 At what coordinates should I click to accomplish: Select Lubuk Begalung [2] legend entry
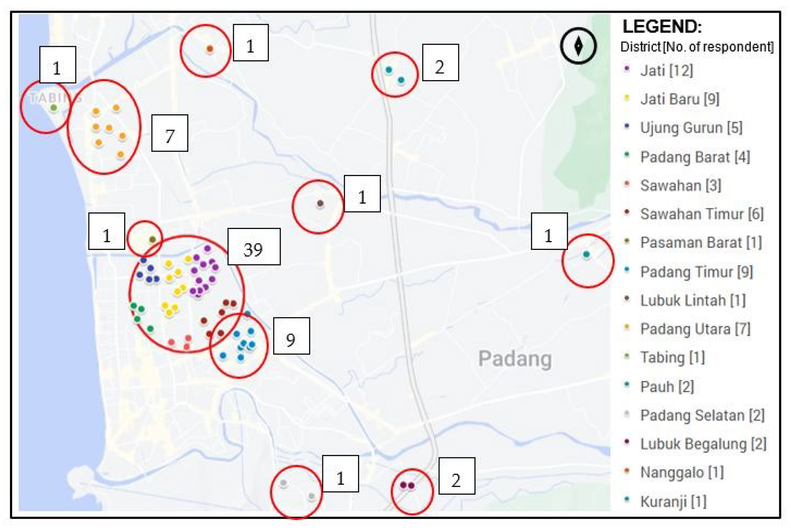coord(703,444)
